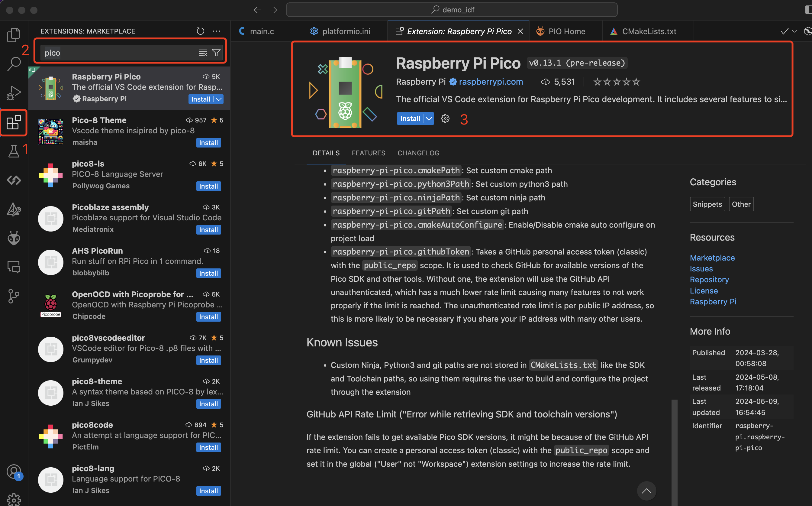Open the Search view in activity bar
The height and width of the screenshot is (506, 812).
[14, 63]
